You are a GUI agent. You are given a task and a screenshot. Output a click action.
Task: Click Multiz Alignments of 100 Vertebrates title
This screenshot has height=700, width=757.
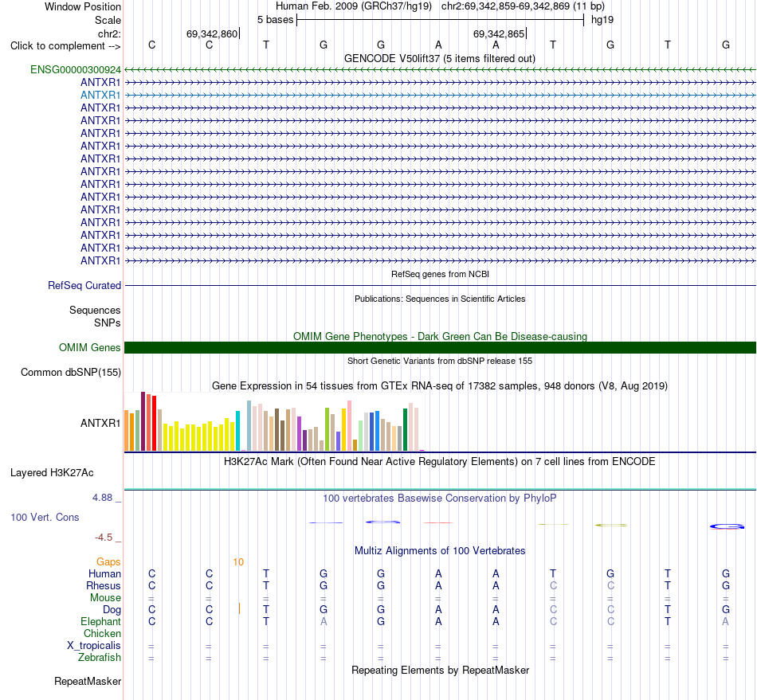(440, 551)
